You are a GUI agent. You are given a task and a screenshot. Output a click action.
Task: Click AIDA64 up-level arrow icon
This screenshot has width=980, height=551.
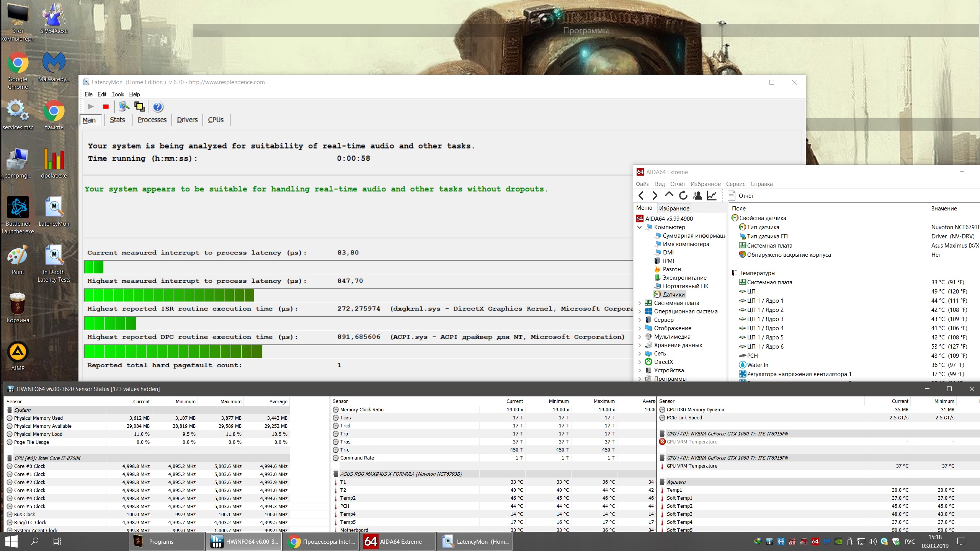[x=669, y=195]
